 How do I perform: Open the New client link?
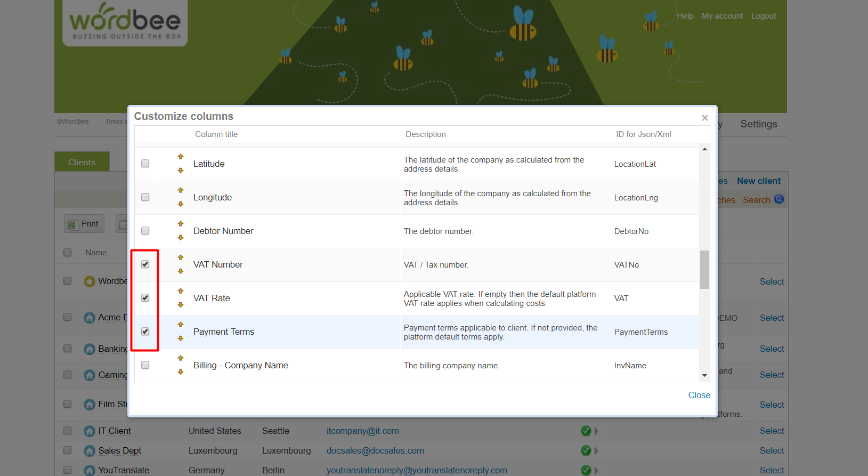[758, 181]
